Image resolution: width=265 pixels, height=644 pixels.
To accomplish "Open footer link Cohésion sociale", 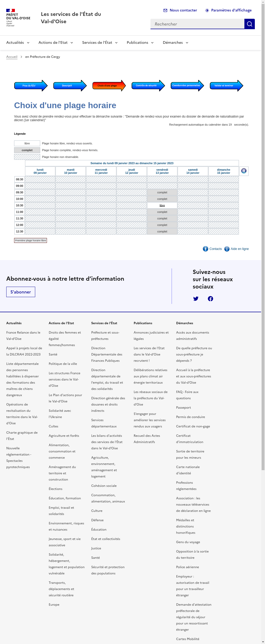I will (104, 486).
